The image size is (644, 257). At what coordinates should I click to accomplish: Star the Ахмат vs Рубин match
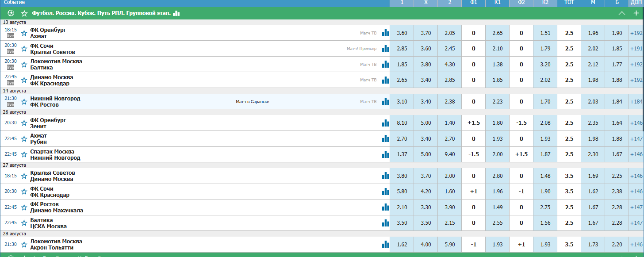pyautogui.click(x=24, y=138)
